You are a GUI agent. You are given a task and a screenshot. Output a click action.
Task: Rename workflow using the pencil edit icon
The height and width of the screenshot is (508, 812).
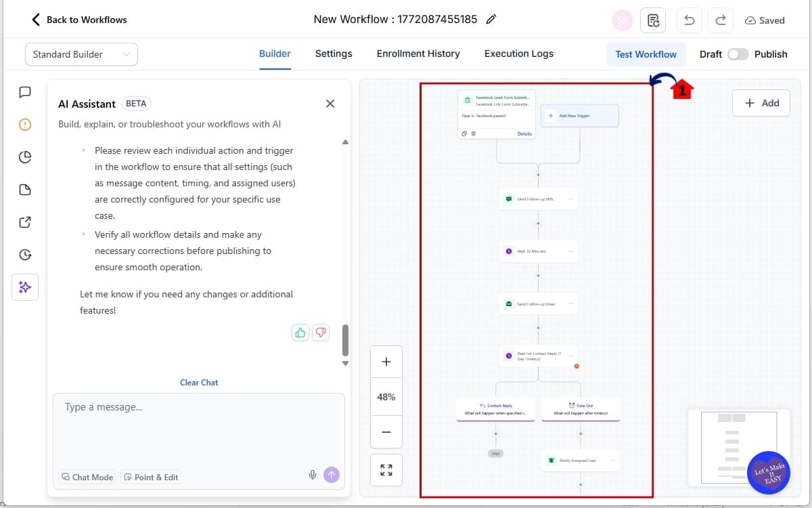tap(491, 20)
